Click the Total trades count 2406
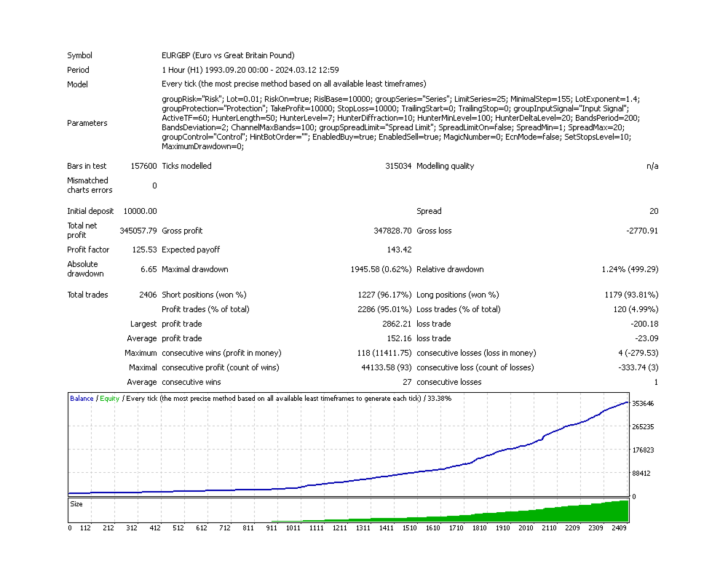The width and height of the screenshot is (728, 582). pos(148,295)
